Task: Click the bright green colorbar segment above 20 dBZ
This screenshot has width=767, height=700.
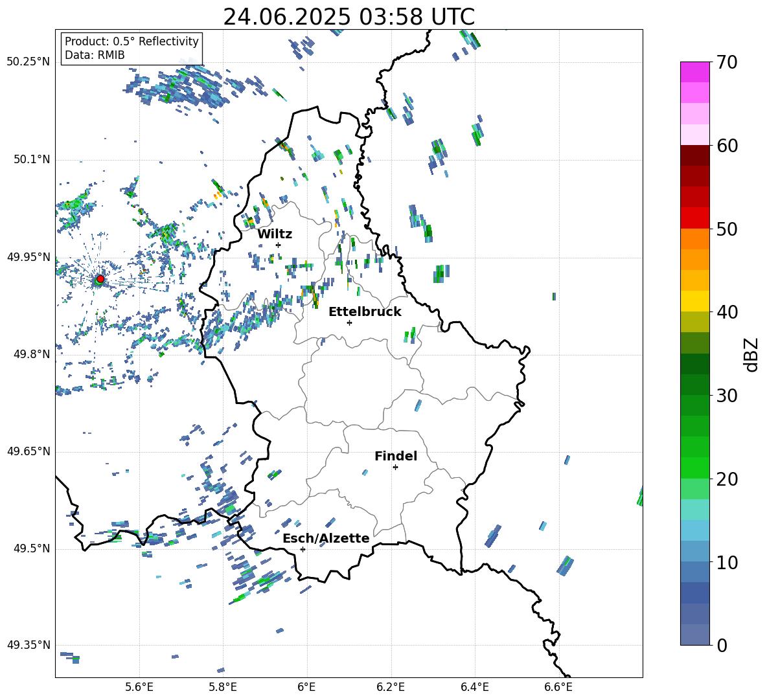Action: [694, 468]
